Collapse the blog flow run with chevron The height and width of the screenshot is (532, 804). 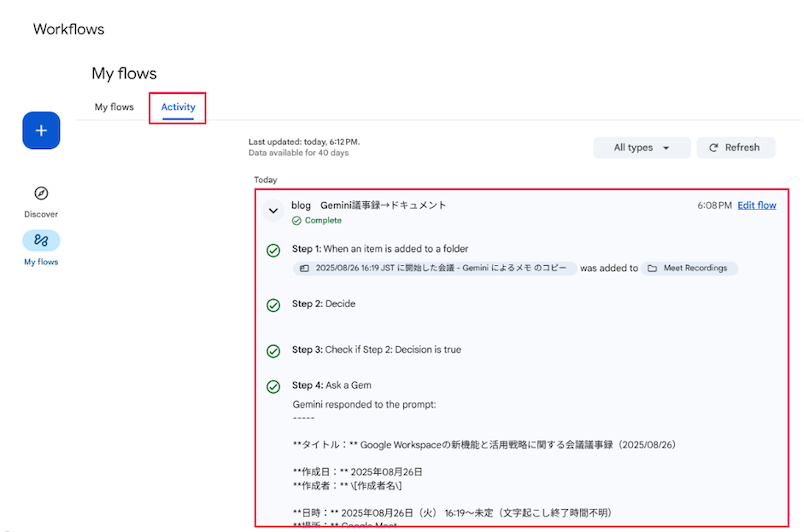click(273, 211)
